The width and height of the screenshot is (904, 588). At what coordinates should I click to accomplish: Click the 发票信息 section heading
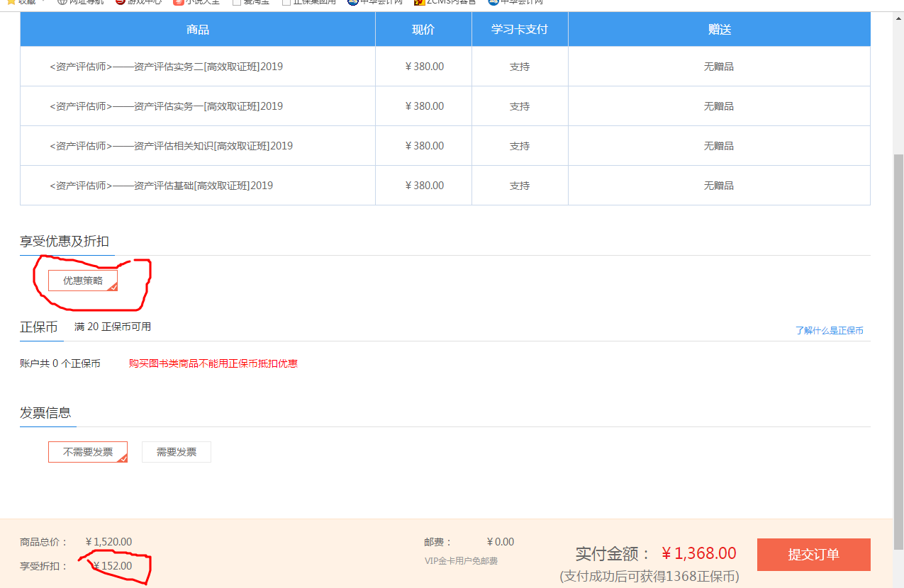click(45, 413)
